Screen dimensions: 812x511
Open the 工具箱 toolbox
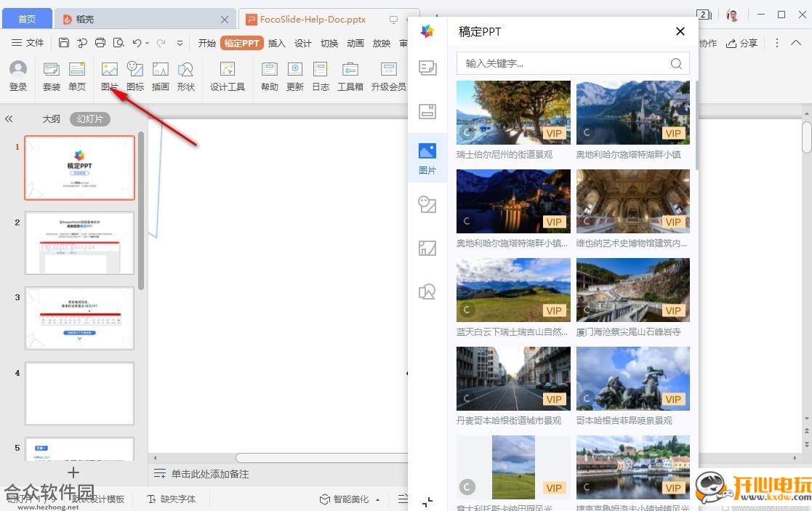point(350,76)
